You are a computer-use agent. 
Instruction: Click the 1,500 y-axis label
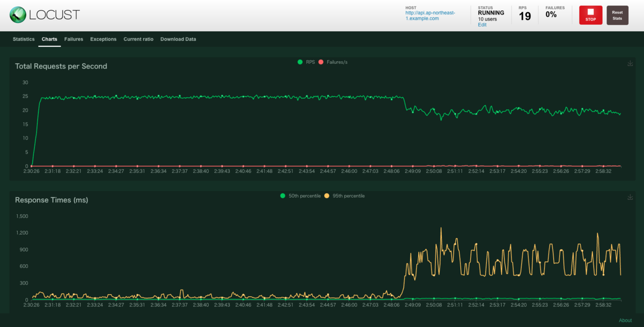click(x=22, y=216)
